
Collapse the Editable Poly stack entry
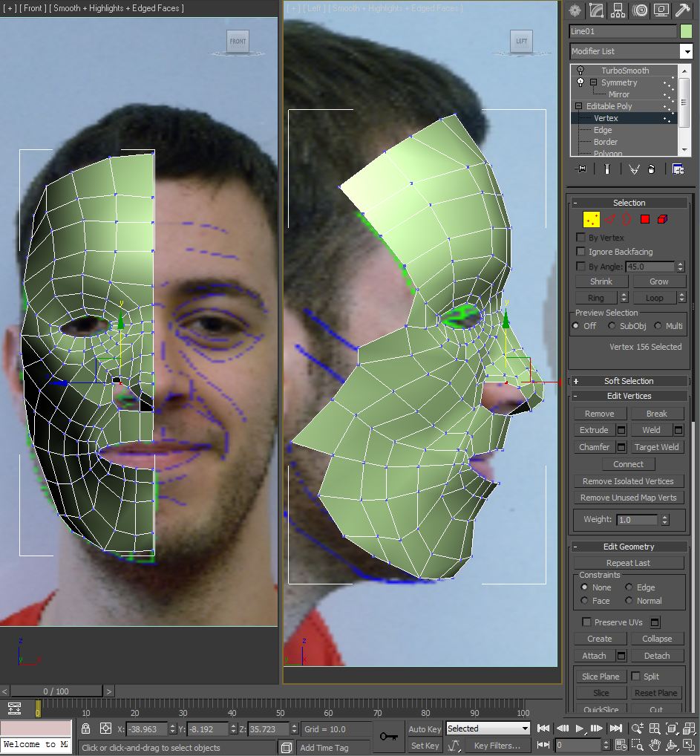point(578,105)
